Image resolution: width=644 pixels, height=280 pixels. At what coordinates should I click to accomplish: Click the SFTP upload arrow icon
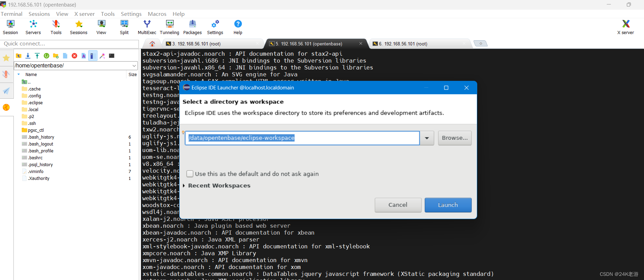pyautogui.click(x=37, y=56)
